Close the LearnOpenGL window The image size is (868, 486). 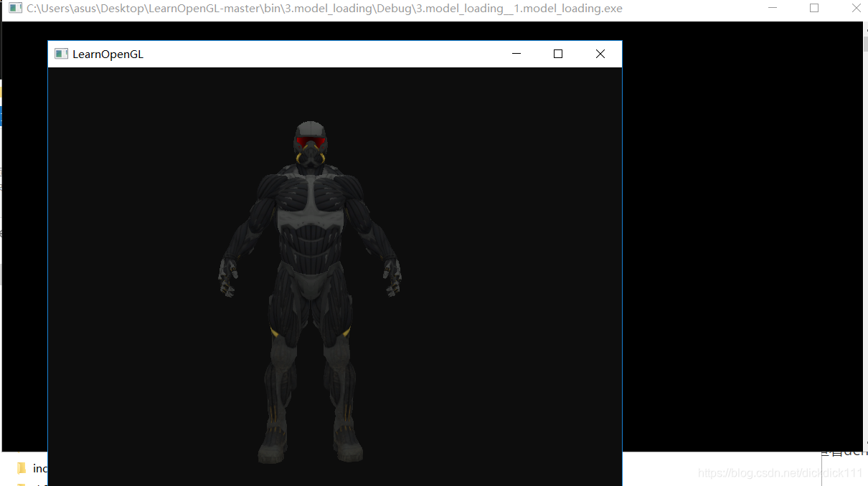click(600, 54)
